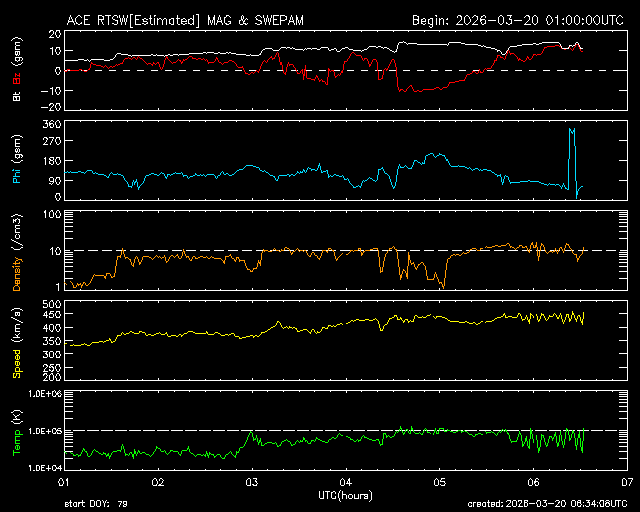Viewport: 640px width, 512px height.
Task: Click the start DOY: 79 text
Action: [x=97, y=505]
